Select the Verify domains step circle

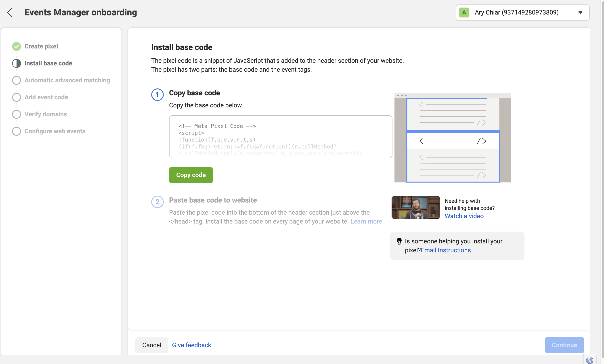[17, 114]
